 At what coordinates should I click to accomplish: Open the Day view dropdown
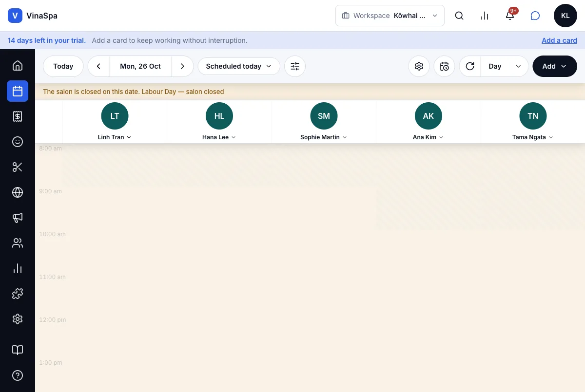click(x=505, y=66)
